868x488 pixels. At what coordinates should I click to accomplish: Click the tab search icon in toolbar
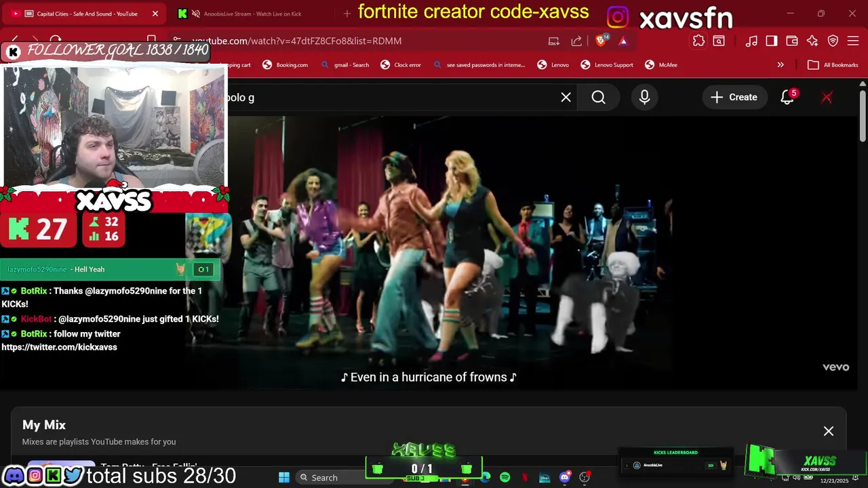point(719,41)
